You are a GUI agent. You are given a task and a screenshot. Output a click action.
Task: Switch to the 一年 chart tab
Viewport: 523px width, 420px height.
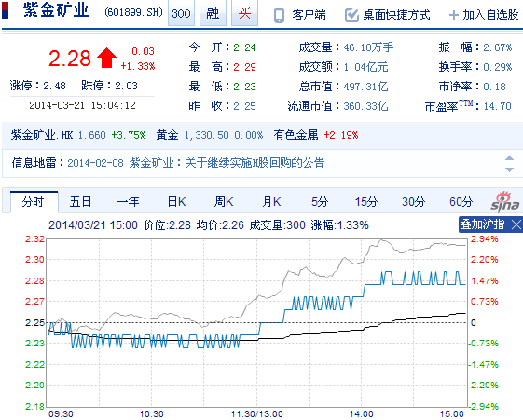pos(129,202)
